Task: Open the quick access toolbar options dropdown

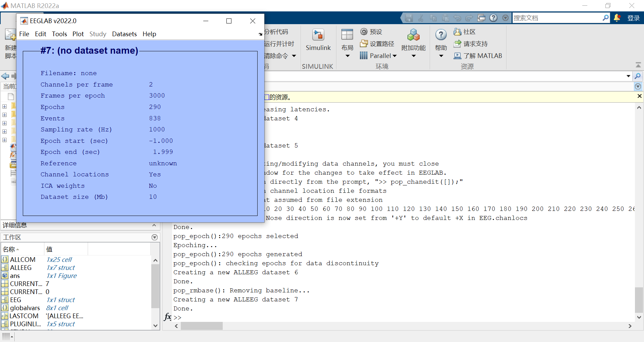Action: click(x=505, y=18)
